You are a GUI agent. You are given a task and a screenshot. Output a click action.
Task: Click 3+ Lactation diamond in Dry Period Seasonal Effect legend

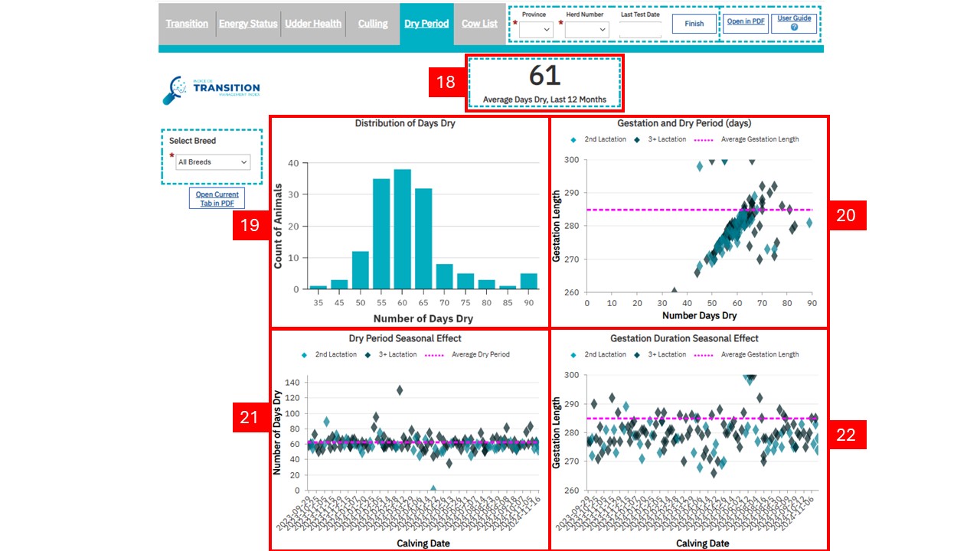click(x=368, y=354)
